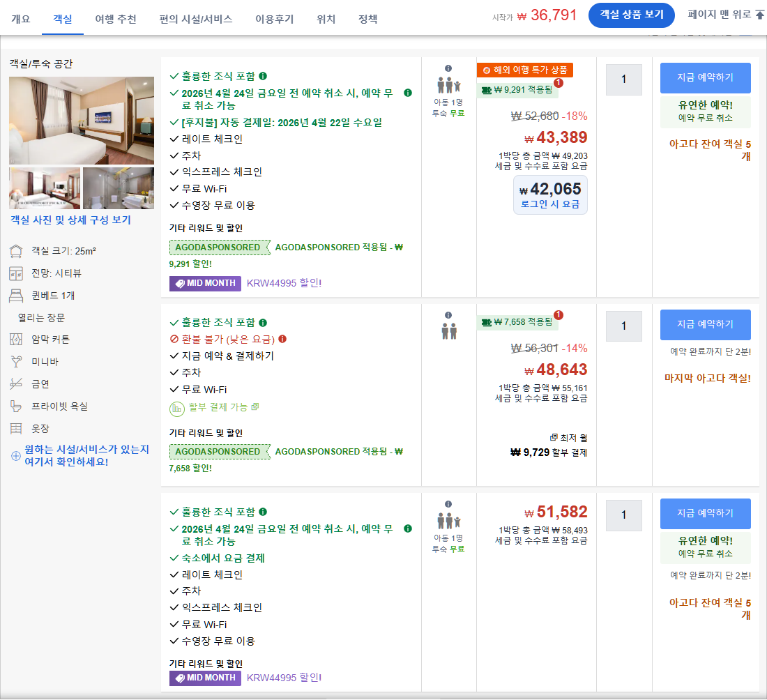Viewport: 767px width, 700px height.
Task: Click first offer AGODASPONSORED coupon badge
Action: 219,248
